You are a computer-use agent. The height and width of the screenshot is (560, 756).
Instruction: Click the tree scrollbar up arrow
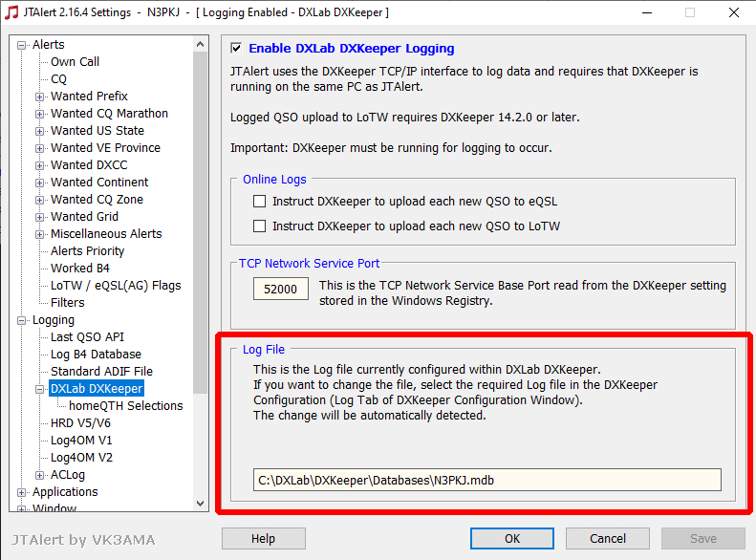[201, 44]
